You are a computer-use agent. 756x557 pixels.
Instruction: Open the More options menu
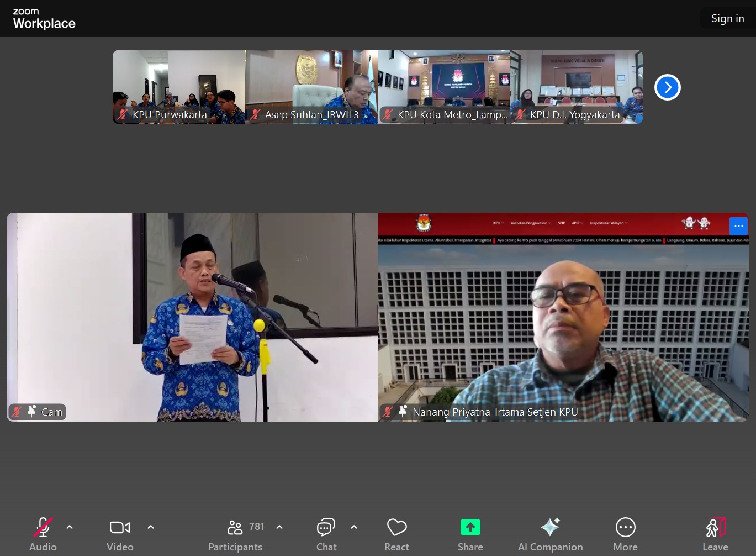pos(625,534)
